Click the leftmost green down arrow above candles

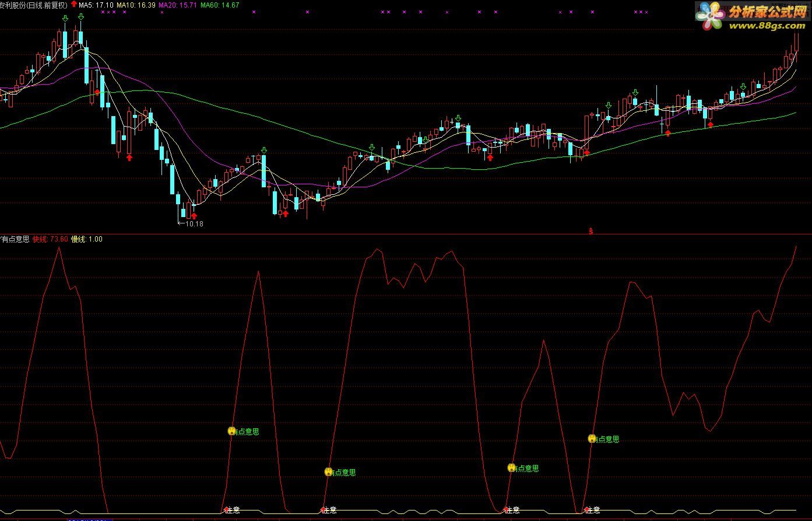(65, 19)
